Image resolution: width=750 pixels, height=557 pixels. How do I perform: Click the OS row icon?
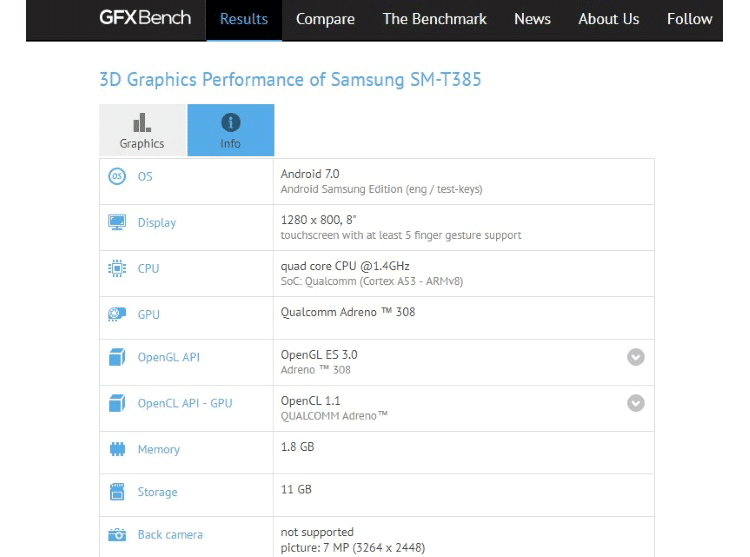pyautogui.click(x=117, y=176)
